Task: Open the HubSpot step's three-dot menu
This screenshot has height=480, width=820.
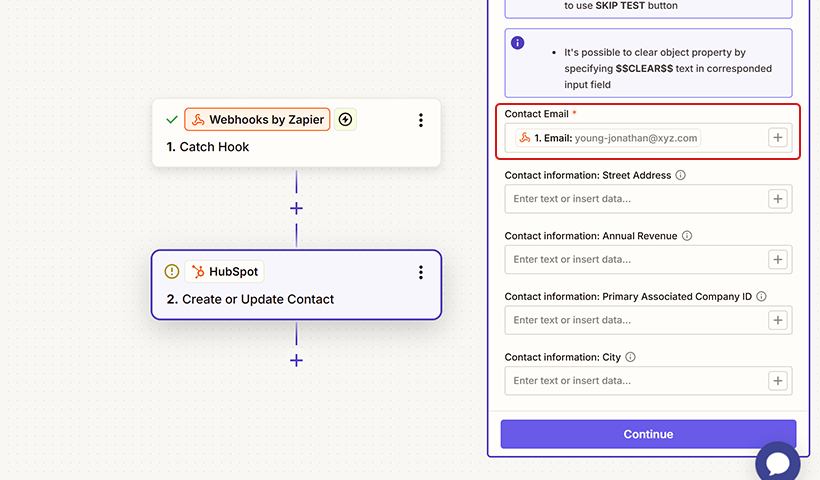Action: (421, 272)
